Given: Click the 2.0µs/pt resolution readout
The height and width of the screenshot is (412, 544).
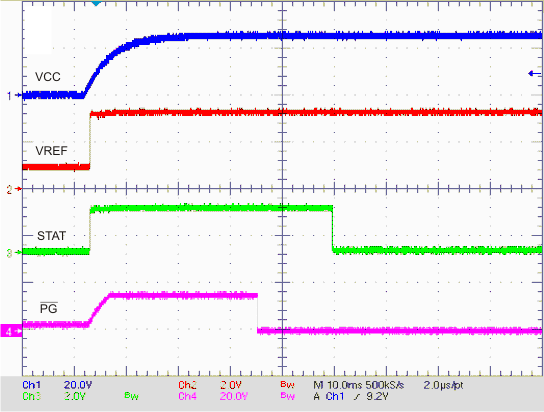Looking at the screenshot, I should coord(443,385).
